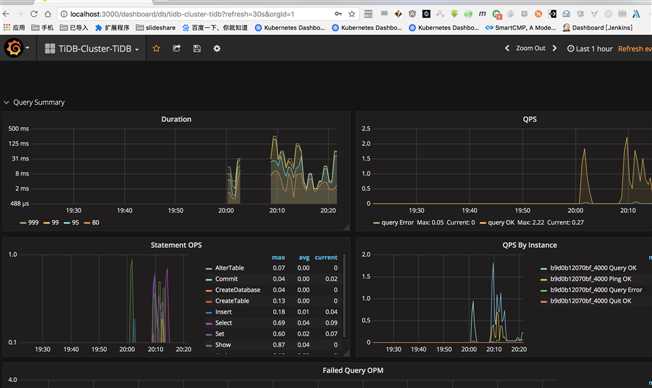Screen dimensions: 652x388
Task: Open dashboard settings gear icon
Action: (x=217, y=49)
